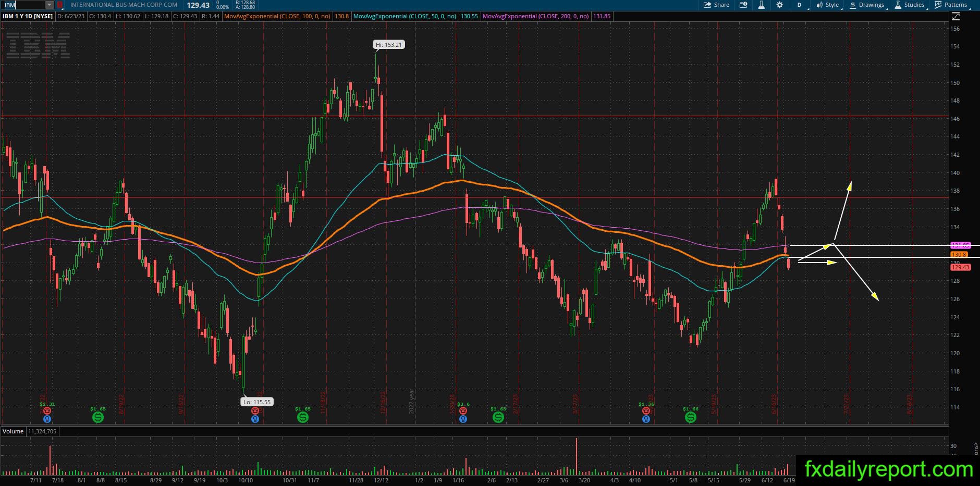This screenshot has height=486, width=980.
Task: Click the B: 128.68 bid quote
Action: click(x=245, y=3)
